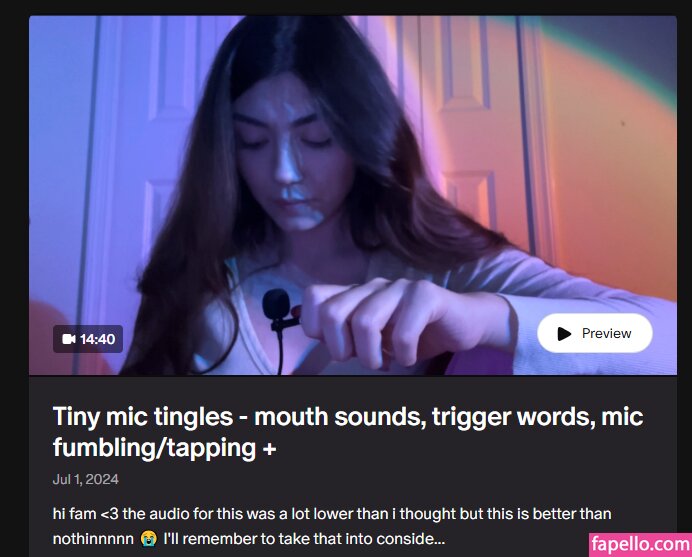Open the post titled 'Tiny mic tingles'
This screenshot has width=692, height=557.
click(348, 432)
